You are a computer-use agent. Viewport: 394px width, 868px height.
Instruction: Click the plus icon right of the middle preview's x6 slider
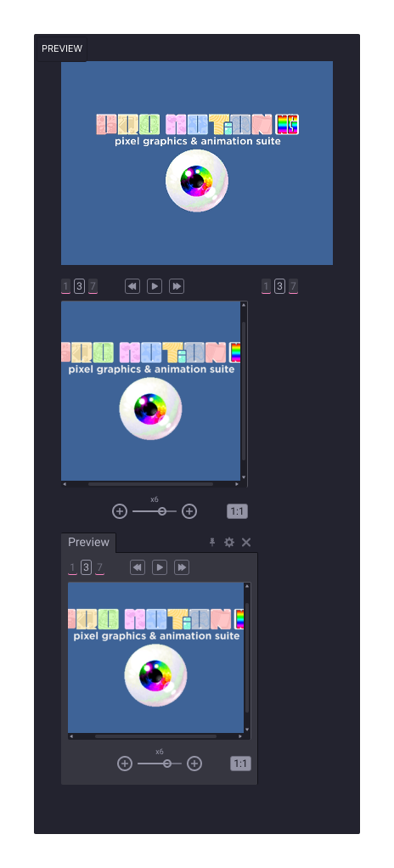189,511
